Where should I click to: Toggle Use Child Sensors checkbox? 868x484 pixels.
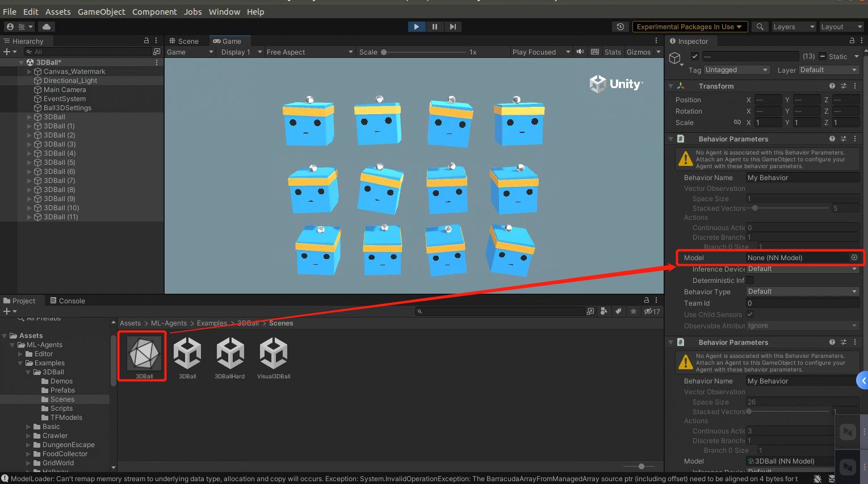pos(750,314)
